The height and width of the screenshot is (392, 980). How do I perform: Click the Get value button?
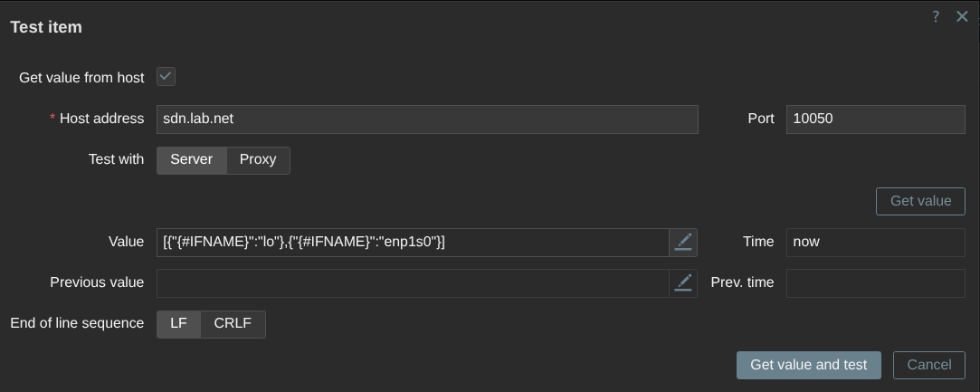coord(920,201)
